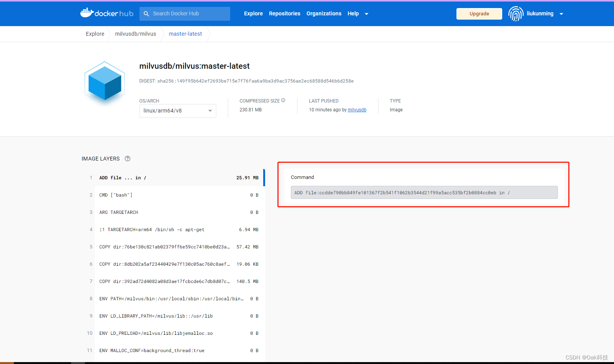Go to milvusdb/milvus breadcrumb
Screen dimensions: 614x364
(136, 34)
